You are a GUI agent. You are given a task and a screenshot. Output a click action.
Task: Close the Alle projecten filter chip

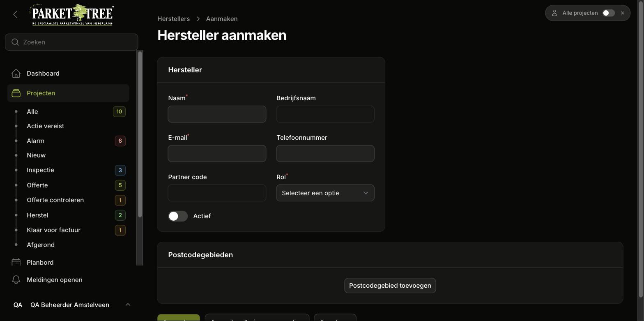623,13
